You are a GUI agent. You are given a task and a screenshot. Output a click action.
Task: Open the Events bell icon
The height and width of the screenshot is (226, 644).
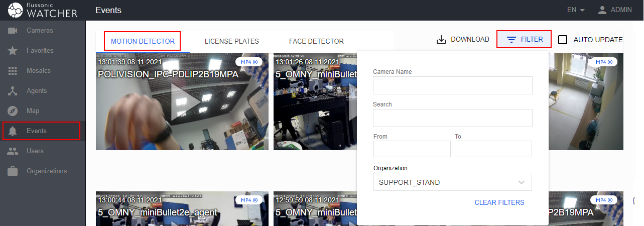[13, 131]
